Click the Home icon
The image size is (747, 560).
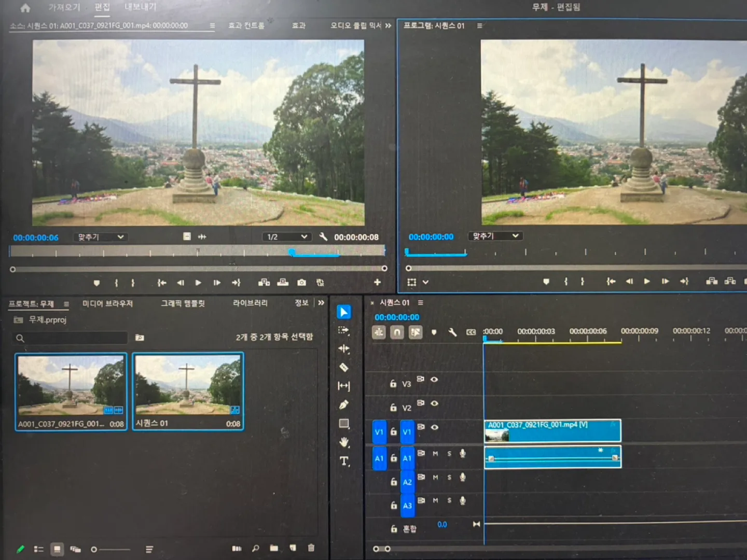pyautogui.click(x=25, y=8)
